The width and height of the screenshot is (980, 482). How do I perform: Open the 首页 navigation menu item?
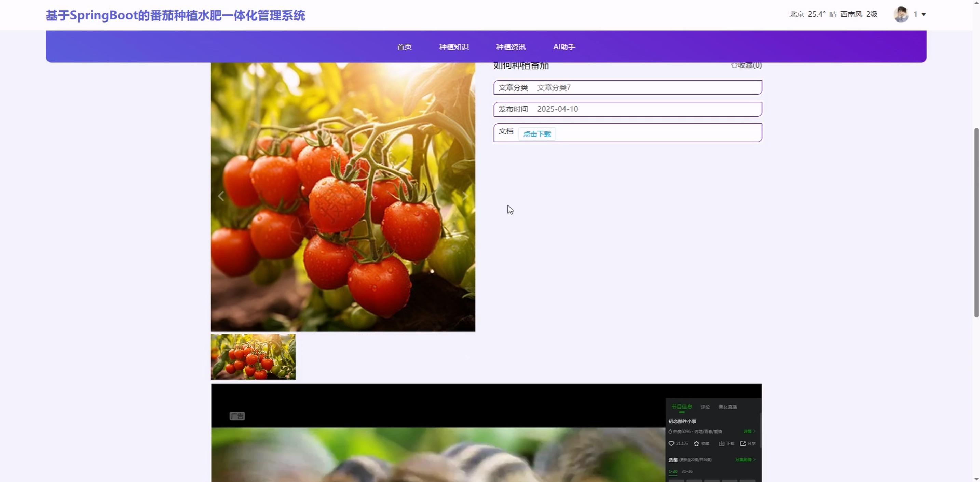pyautogui.click(x=404, y=47)
